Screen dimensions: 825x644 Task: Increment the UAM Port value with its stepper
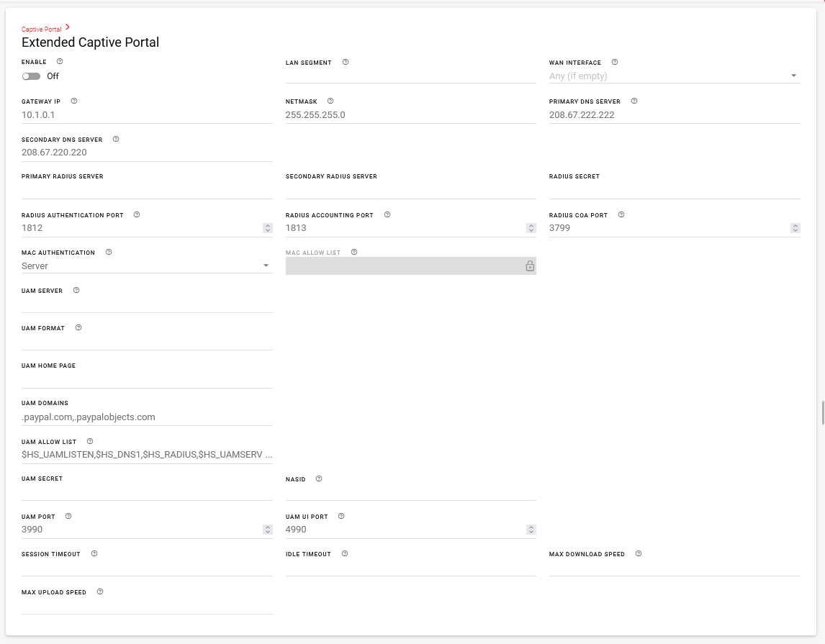coord(267,527)
